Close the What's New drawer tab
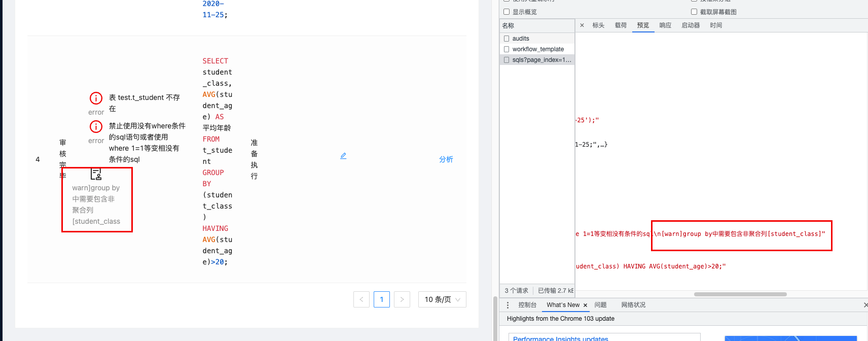Viewport: 868px width, 341px height. point(585,305)
